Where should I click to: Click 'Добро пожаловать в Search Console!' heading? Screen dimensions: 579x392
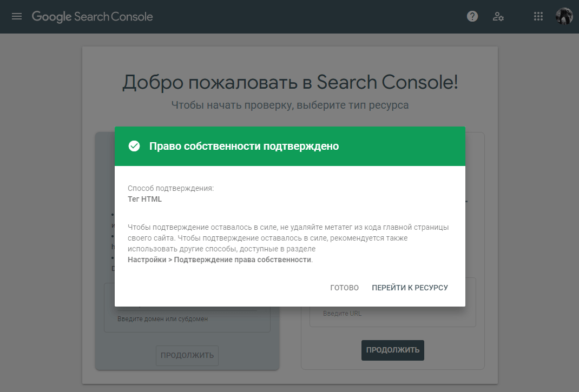click(x=290, y=82)
